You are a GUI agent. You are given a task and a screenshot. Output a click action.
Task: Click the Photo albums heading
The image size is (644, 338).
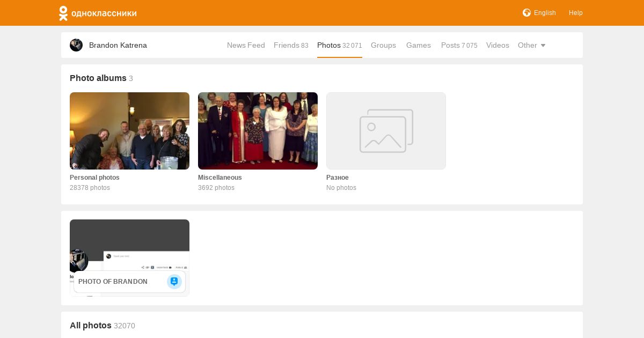tap(98, 78)
